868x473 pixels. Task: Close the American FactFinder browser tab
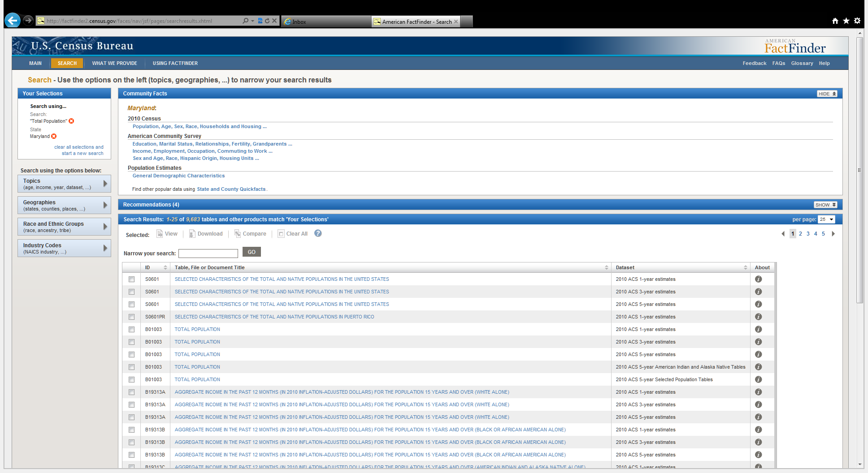point(456,21)
